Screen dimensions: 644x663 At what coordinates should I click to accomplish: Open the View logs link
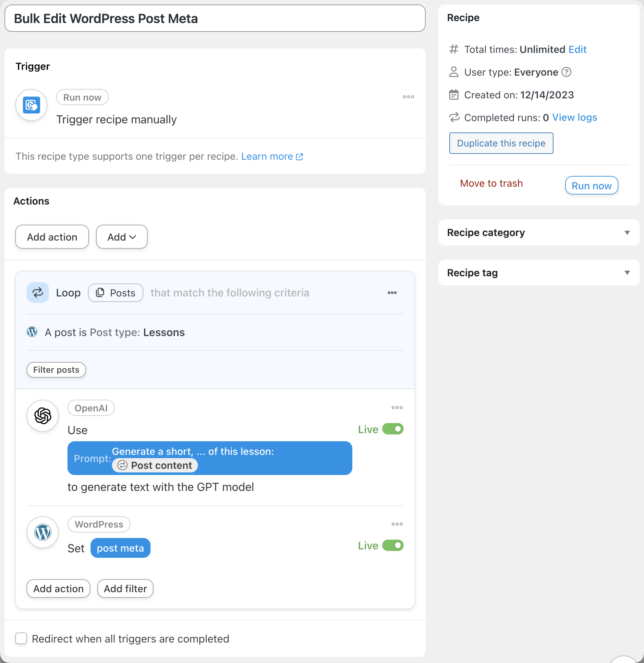point(574,118)
